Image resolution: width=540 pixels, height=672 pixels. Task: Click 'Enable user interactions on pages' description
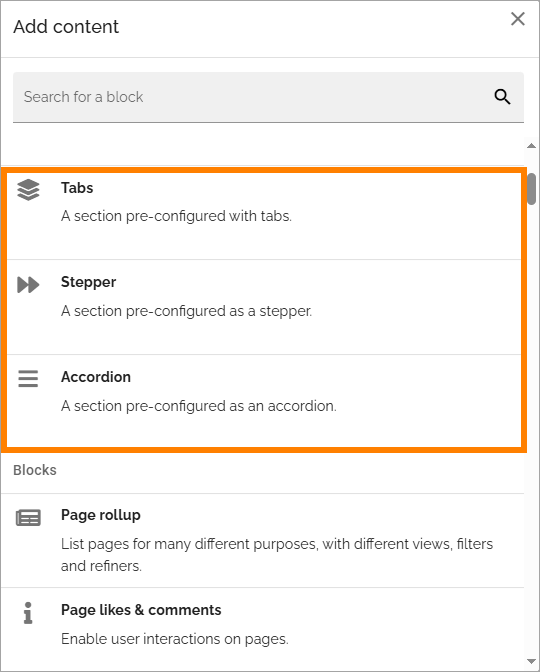tap(175, 639)
